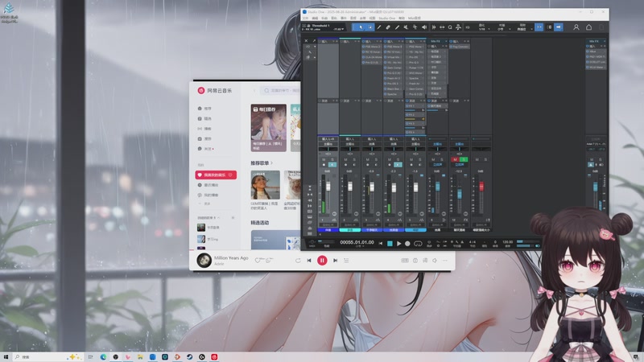Screen dimensions: 644x362
Task: Unmute channel 12 with red M button
Action: tap(455, 159)
